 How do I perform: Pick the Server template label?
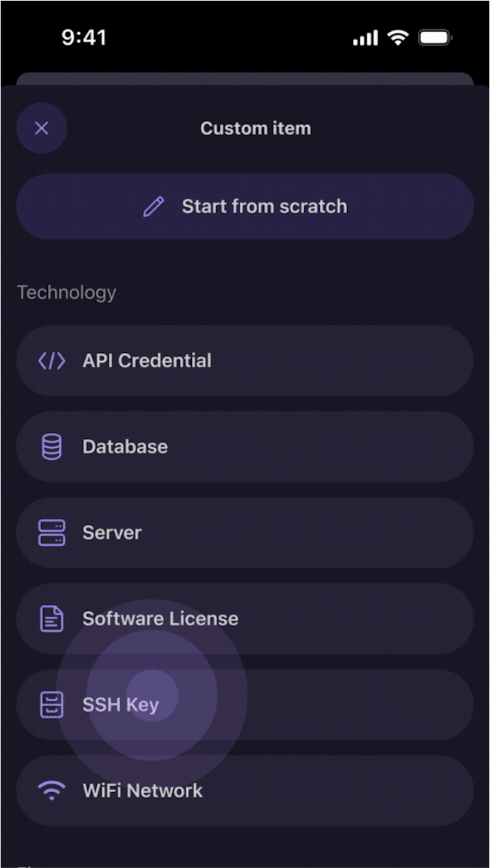pyautogui.click(x=112, y=533)
